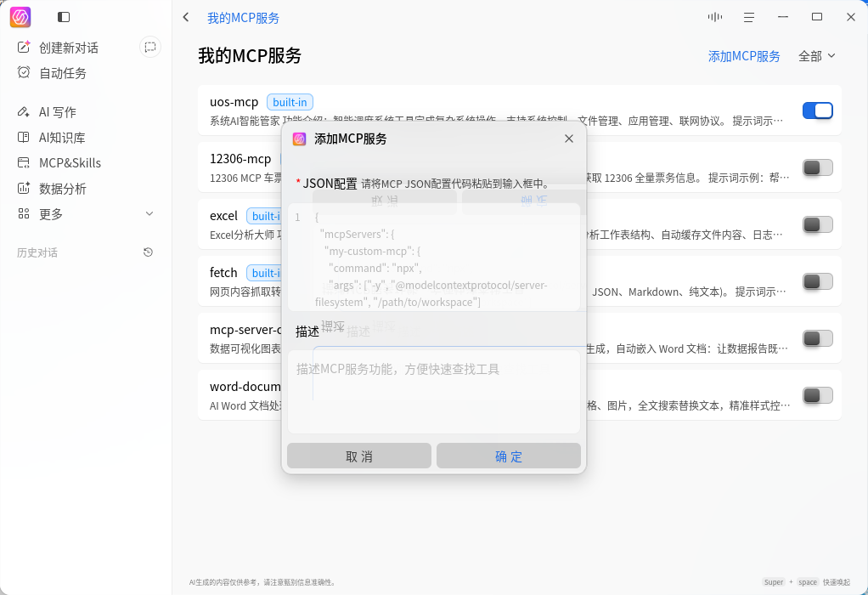Open history refresh icon beside 历史对话
868x595 pixels.
click(148, 252)
